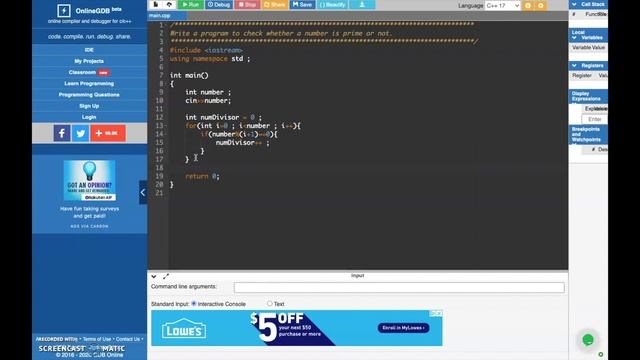This screenshot has height=360, width=640.
Task: Collapse the Breakpoints and Watchpoints panel
Action: [x=574, y=143]
